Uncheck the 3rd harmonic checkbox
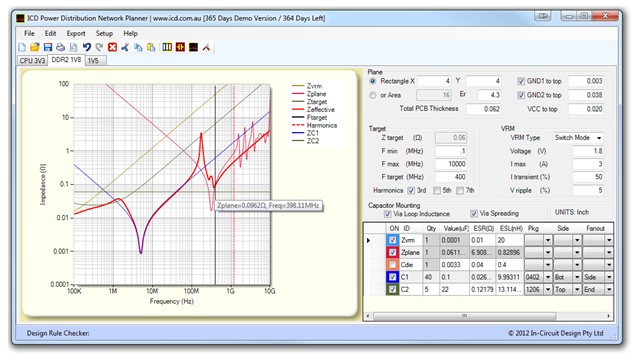 pyautogui.click(x=411, y=190)
